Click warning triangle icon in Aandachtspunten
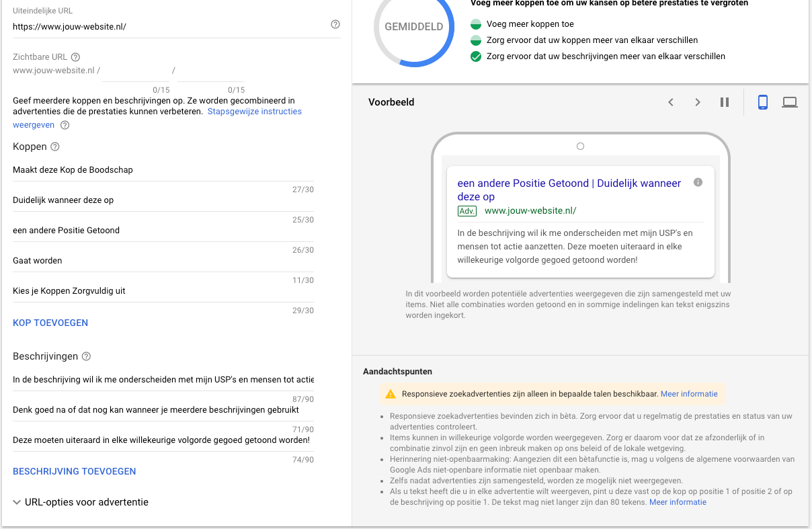812x529 pixels. pos(391,394)
